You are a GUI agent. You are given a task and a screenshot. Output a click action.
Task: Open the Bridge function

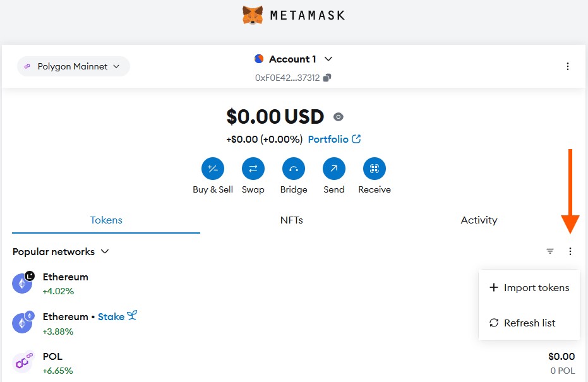point(294,169)
